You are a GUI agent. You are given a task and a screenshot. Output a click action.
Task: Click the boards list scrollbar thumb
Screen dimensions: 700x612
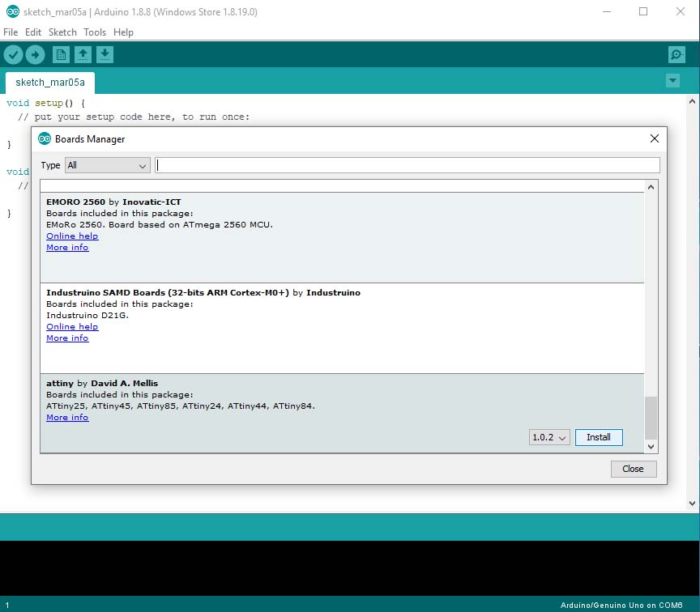(651, 418)
